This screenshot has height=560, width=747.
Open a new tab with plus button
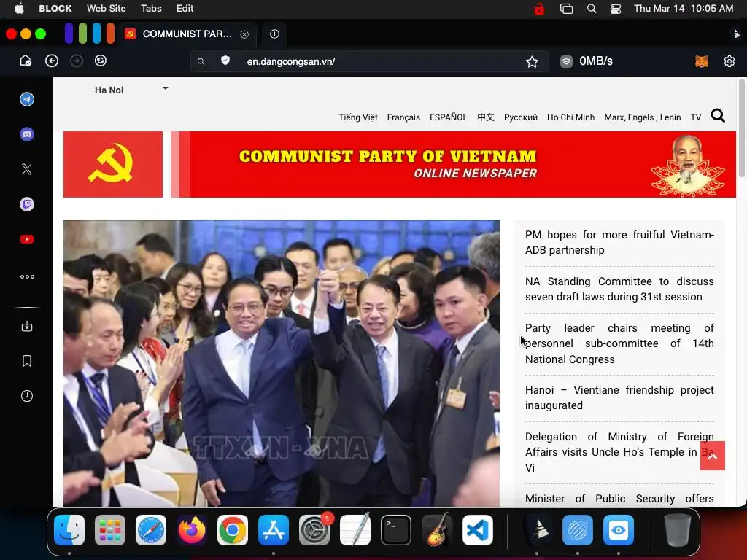[x=274, y=34]
